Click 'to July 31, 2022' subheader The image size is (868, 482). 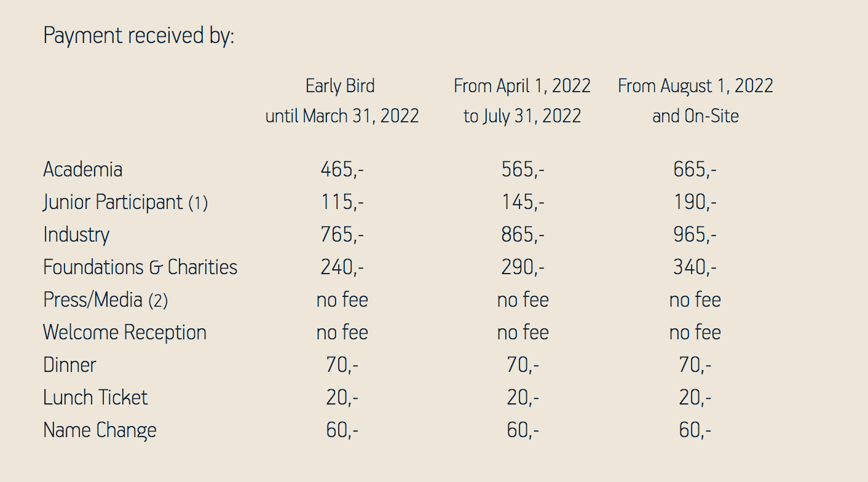[523, 116]
